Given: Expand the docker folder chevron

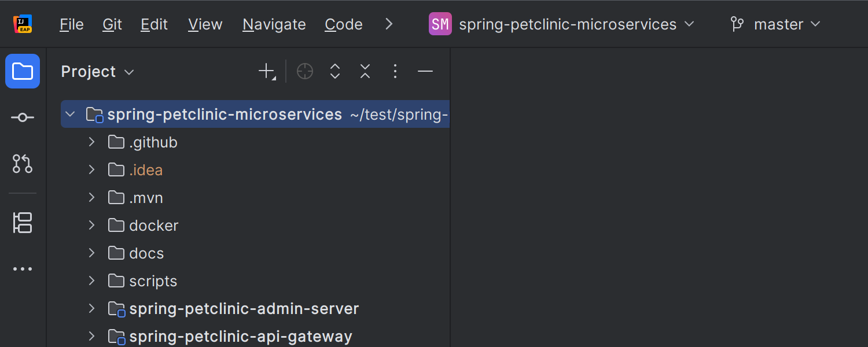Looking at the screenshot, I should (91, 225).
